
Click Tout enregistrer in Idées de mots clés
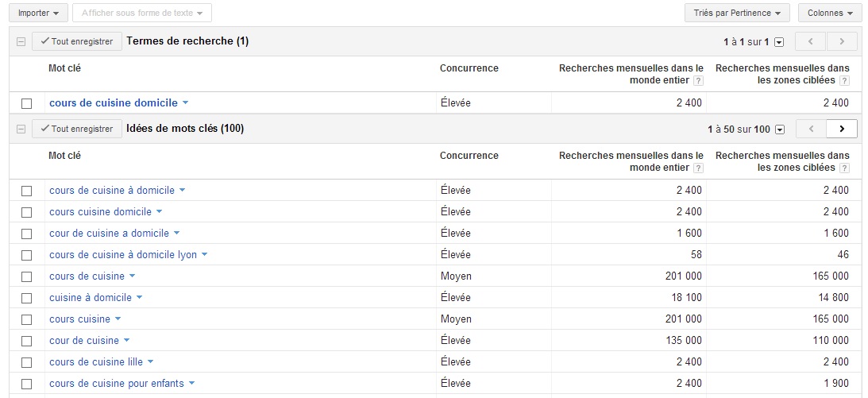tap(77, 129)
